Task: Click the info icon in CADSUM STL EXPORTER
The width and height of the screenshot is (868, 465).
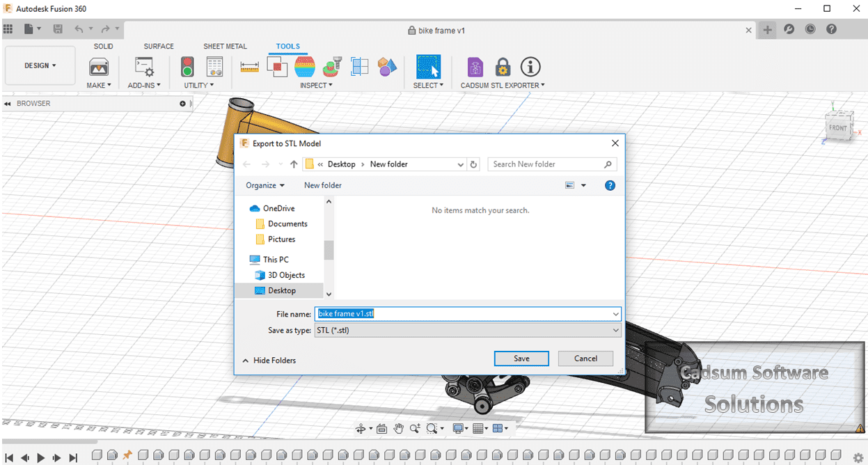Action: (530, 66)
